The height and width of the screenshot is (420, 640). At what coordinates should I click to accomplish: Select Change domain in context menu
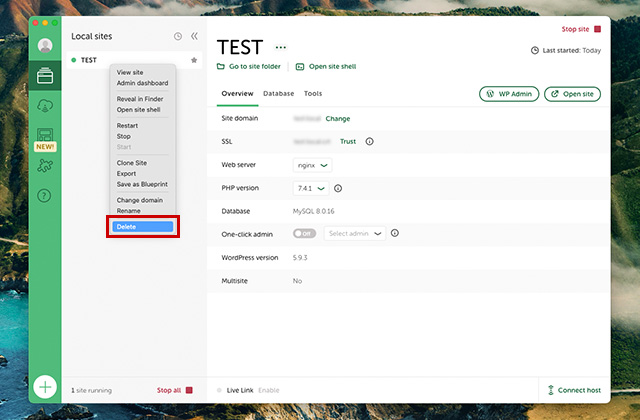140,200
